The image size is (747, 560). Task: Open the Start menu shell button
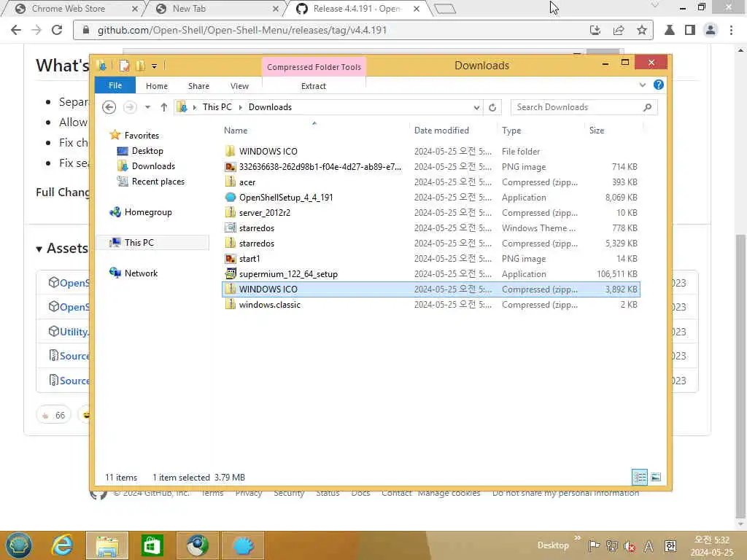[x=18, y=545]
